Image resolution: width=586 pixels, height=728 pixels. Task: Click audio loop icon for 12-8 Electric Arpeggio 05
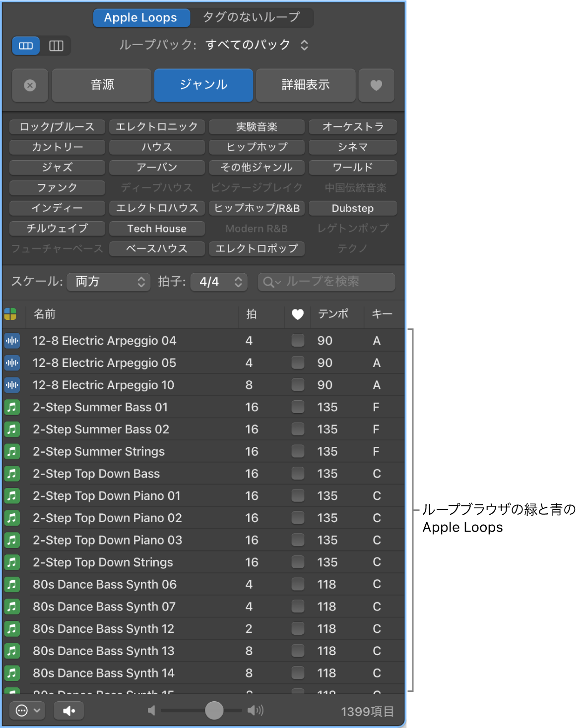point(12,363)
